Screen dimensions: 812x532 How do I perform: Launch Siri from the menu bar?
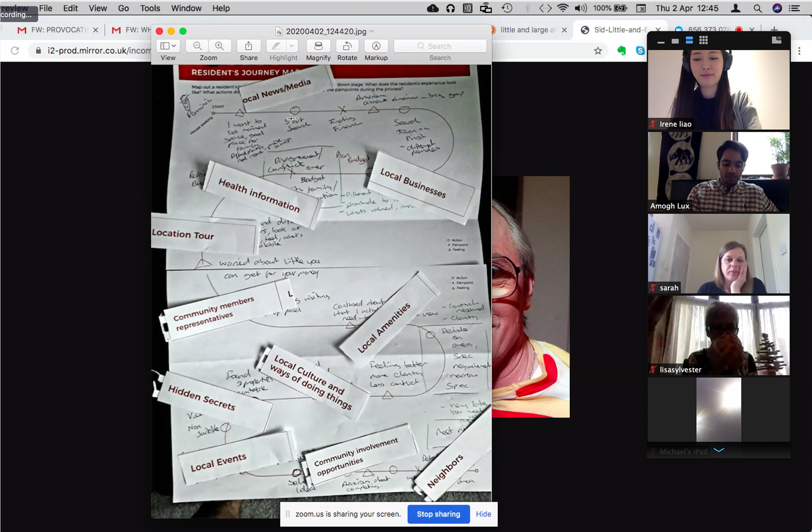point(777,8)
